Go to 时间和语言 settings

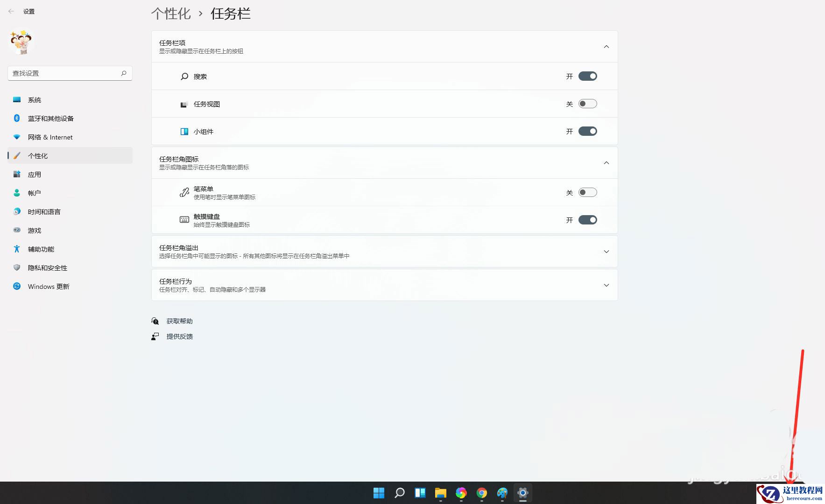44,211
